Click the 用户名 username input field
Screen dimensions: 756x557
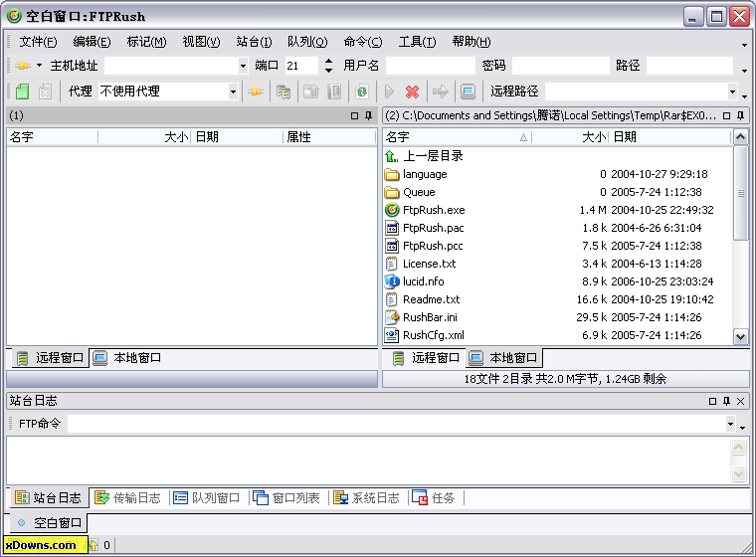430,65
